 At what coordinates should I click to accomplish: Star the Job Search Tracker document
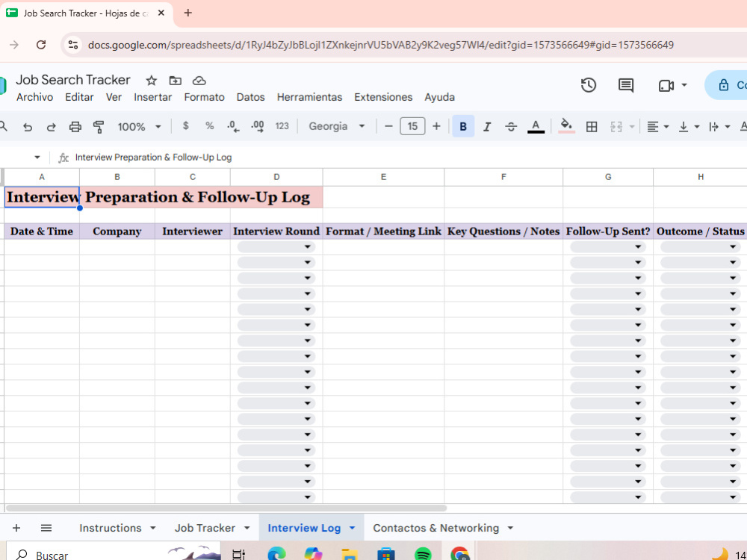152,81
